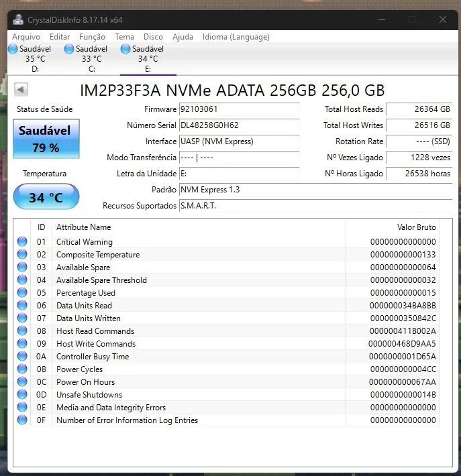Click the Firmware field 92103061

pos(239,109)
